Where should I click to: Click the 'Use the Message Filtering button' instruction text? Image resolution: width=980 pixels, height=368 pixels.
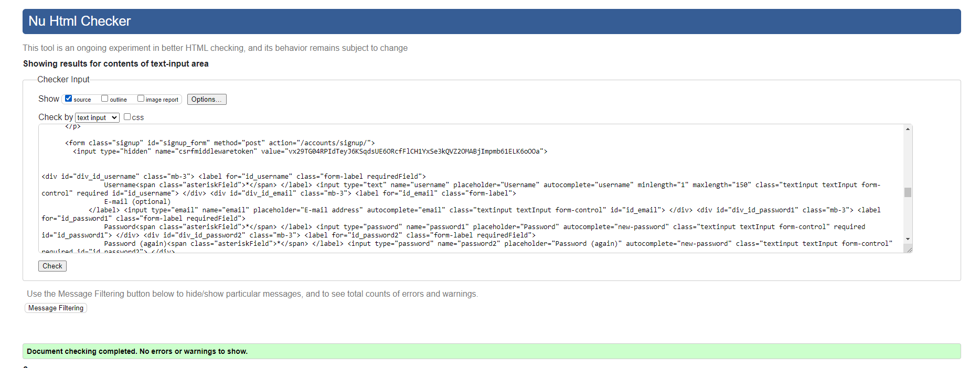click(252, 294)
